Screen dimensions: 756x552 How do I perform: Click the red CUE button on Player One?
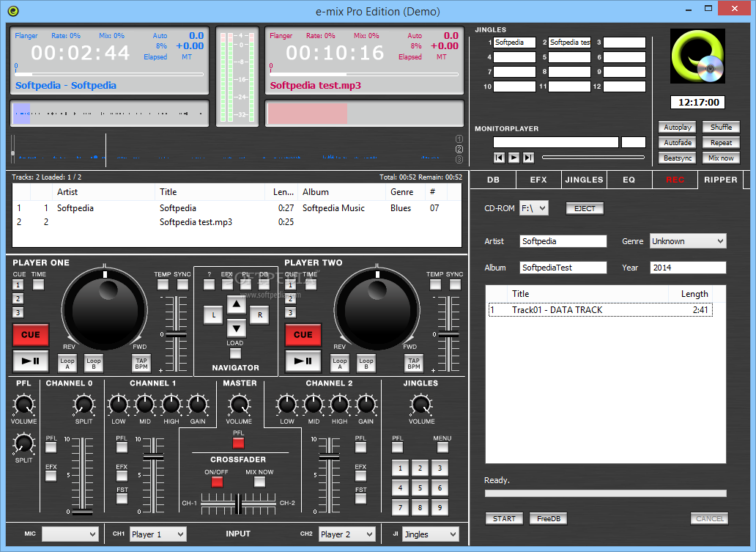pyautogui.click(x=30, y=335)
